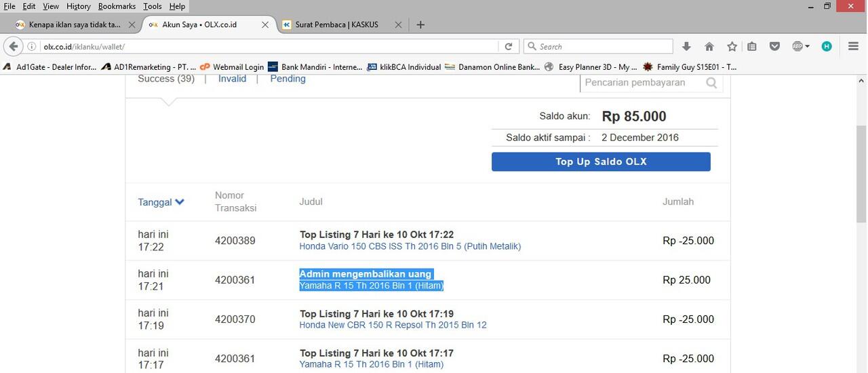Click the Pencarian pembayaran search field

click(x=641, y=83)
